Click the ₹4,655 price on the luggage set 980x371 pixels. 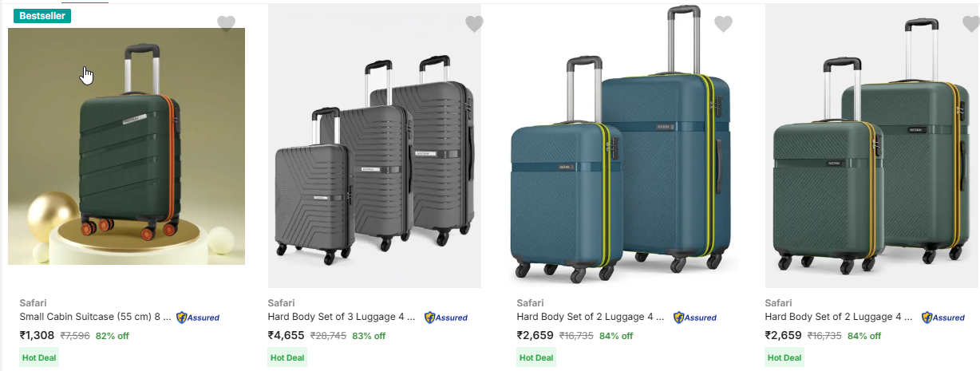tap(286, 335)
